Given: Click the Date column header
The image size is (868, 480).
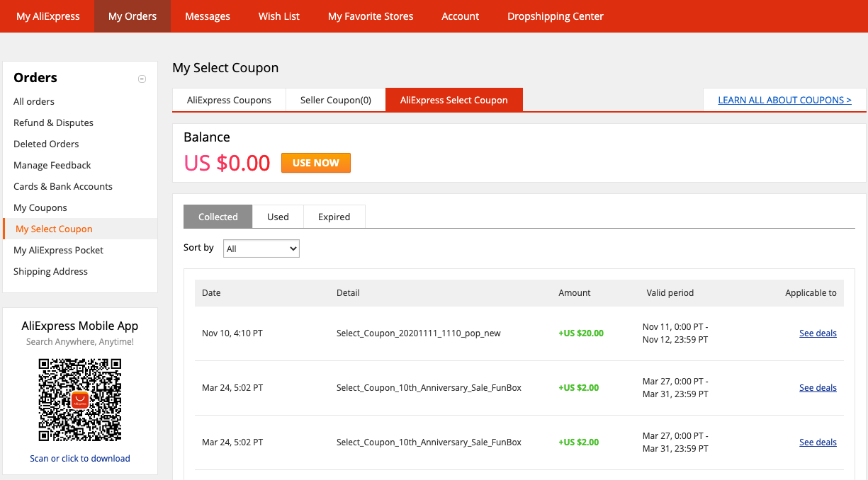Looking at the screenshot, I should 211,292.
